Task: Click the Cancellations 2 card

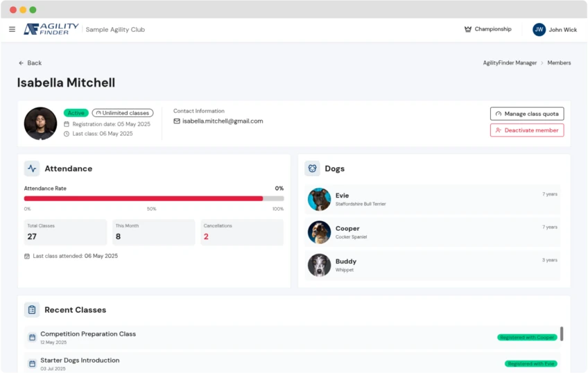Action: click(242, 232)
